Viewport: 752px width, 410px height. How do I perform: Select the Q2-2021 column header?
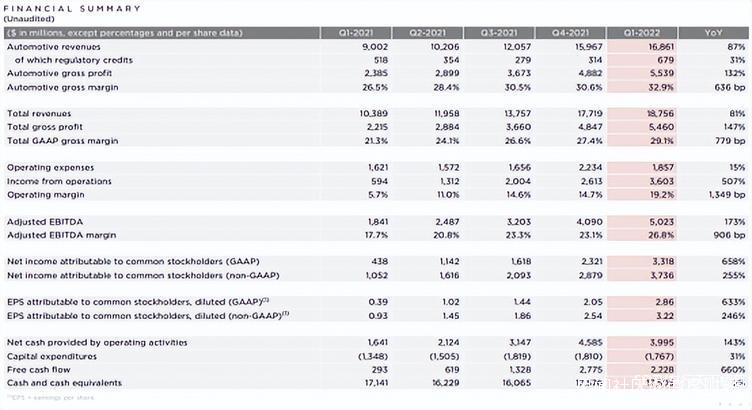point(429,33)
